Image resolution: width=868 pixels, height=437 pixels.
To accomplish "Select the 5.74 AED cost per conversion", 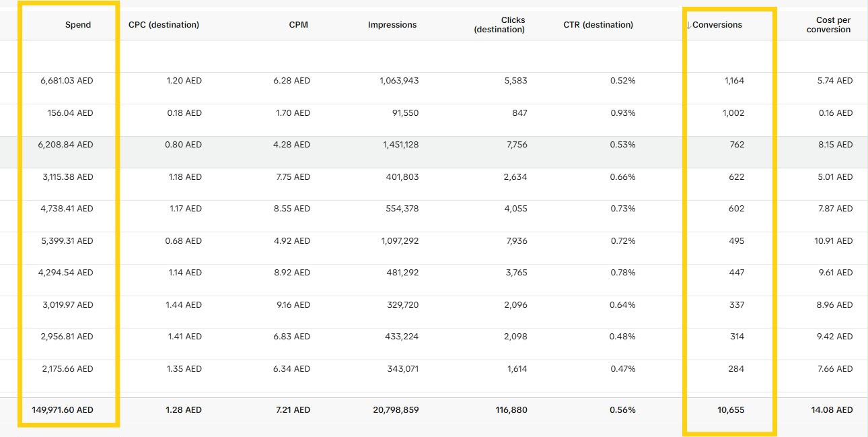I will click(834, 81).
